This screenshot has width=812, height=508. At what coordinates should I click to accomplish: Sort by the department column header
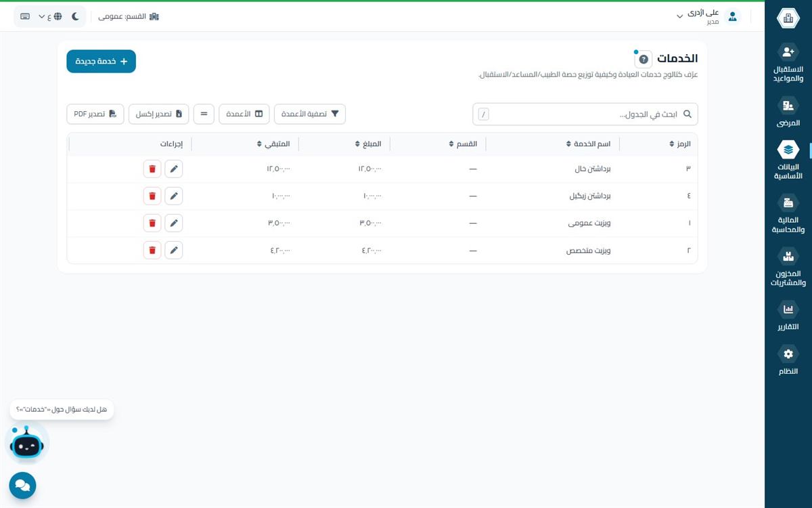point(463,144)
